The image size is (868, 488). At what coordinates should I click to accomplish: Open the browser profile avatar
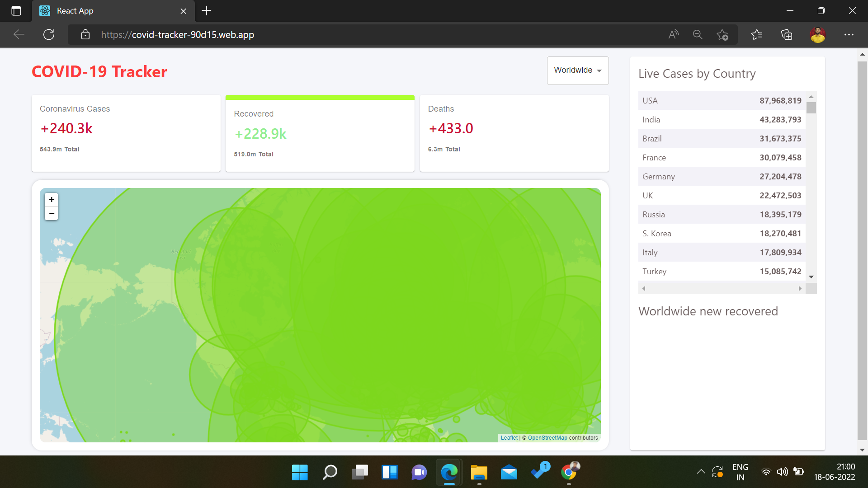(817, 35)
